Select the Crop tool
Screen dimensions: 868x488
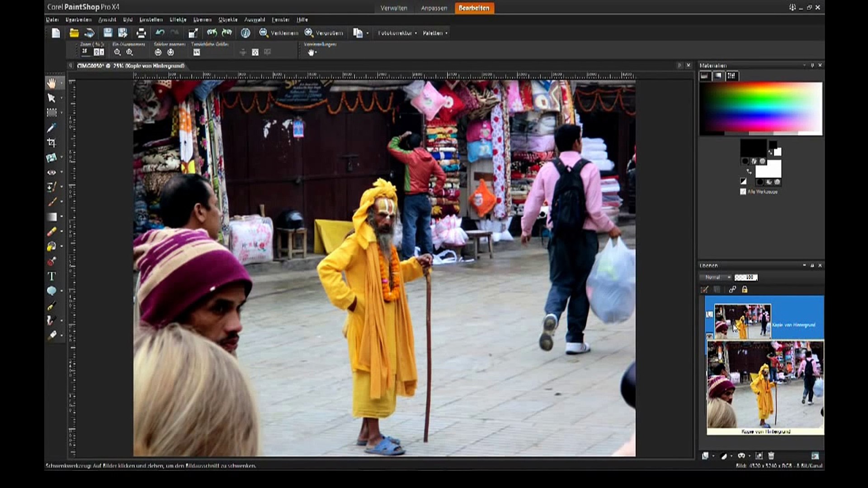(x=52, y=143)
